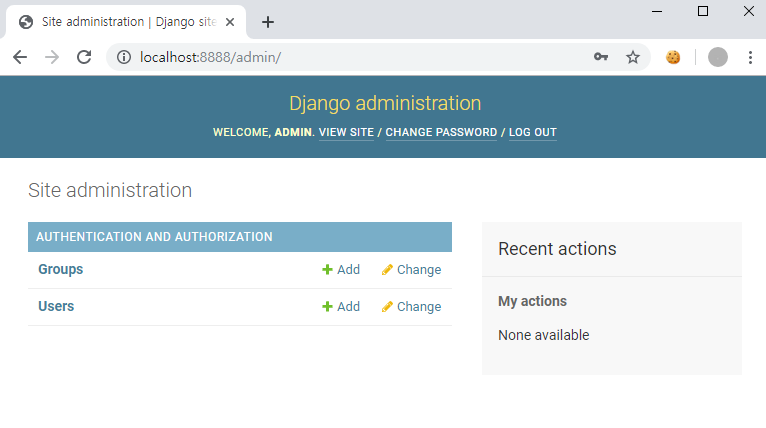Click the None available text

pyautogui.click(x=544, y=335)
